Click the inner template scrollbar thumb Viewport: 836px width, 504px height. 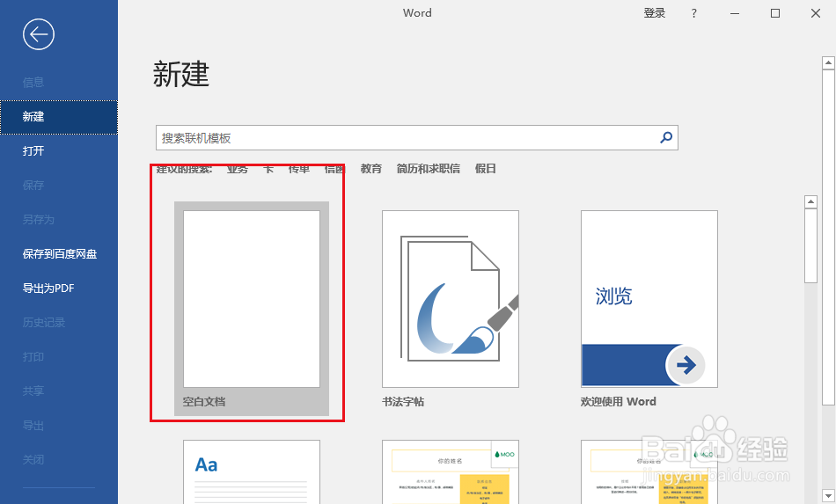click(x=811, y=245)
